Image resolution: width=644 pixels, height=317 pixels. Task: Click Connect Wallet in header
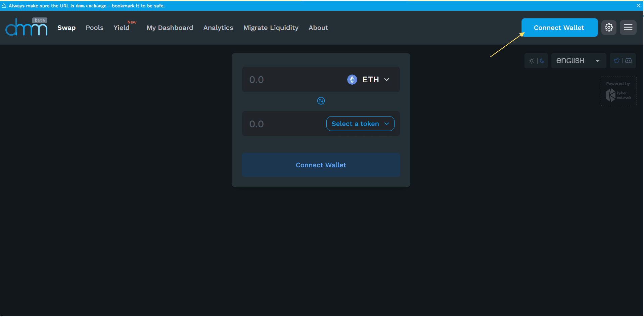point(559,28)
